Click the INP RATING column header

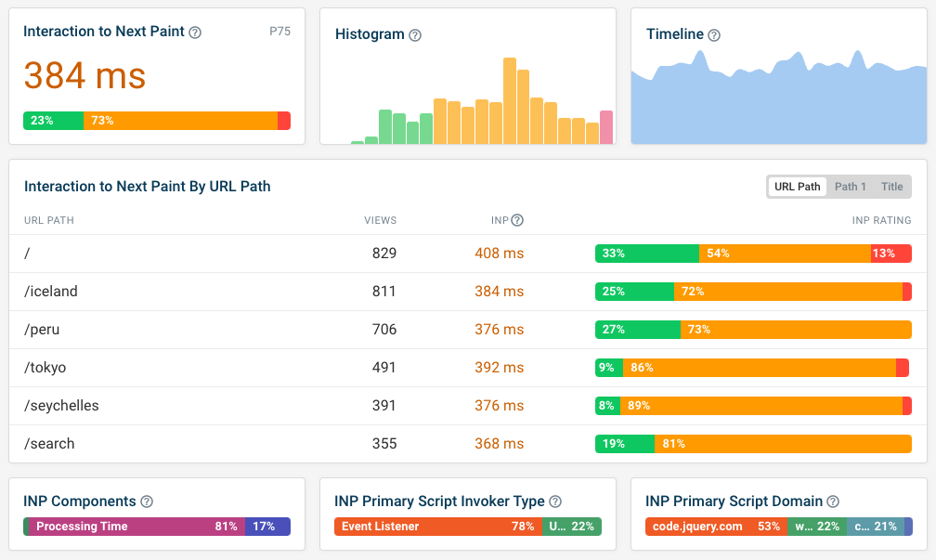[882, 220]
